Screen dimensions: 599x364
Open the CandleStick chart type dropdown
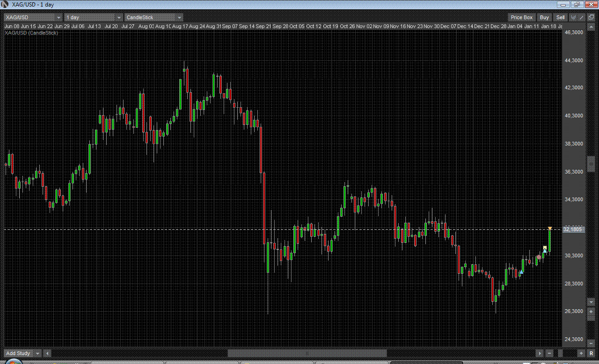click(154, 17)
